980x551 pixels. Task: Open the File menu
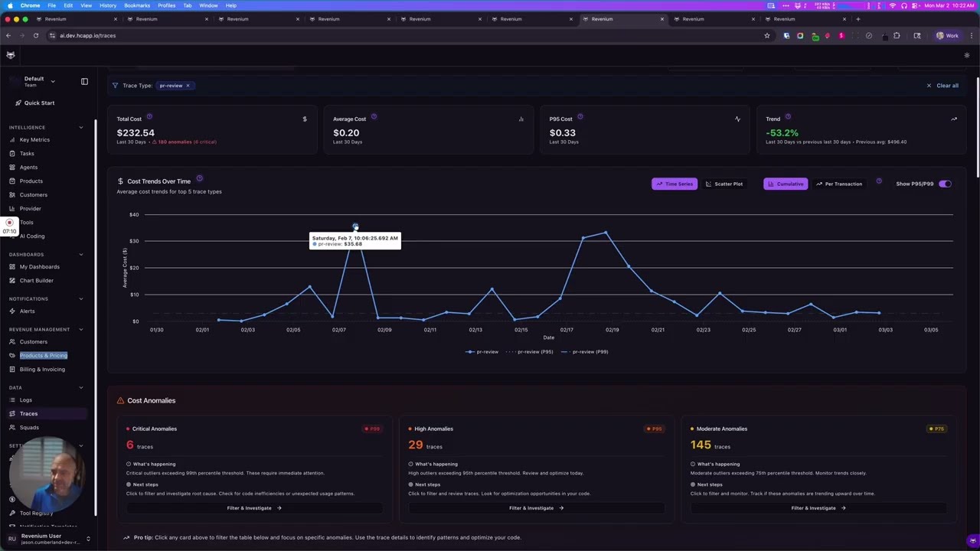pyautogui.click(x=51, y=5)
